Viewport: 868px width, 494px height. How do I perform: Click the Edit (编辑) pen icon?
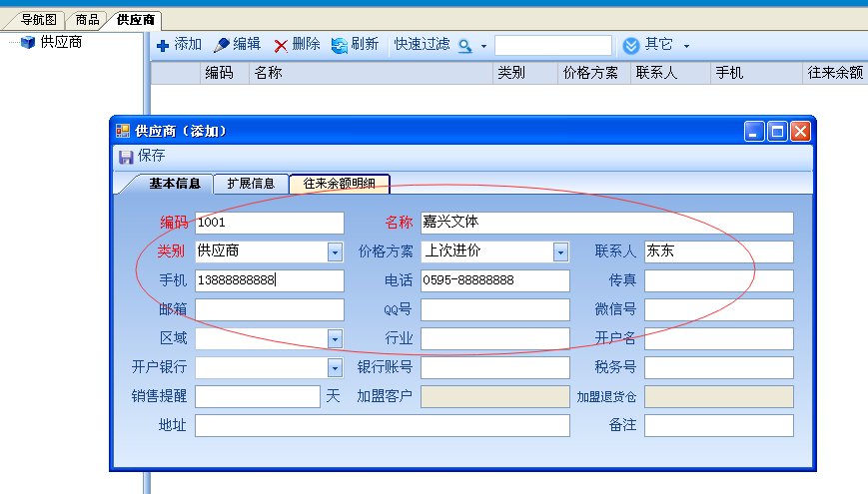tap(222, 45)
